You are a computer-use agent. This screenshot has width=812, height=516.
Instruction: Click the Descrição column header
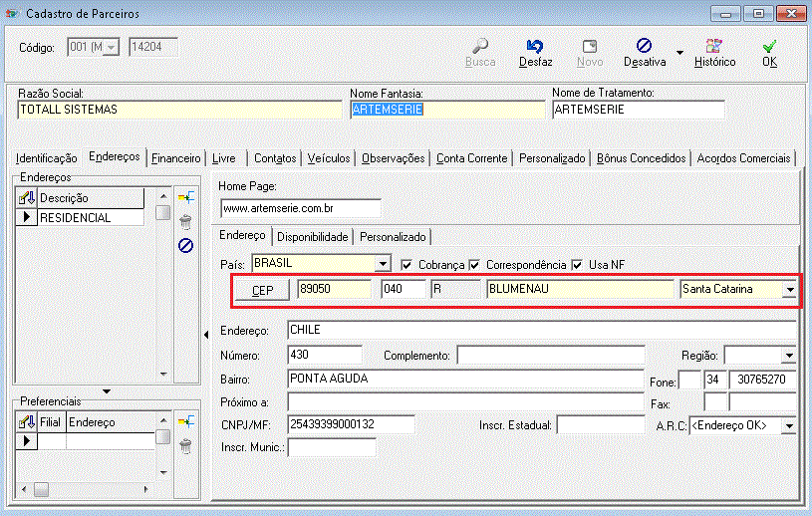tap(91, 197)
